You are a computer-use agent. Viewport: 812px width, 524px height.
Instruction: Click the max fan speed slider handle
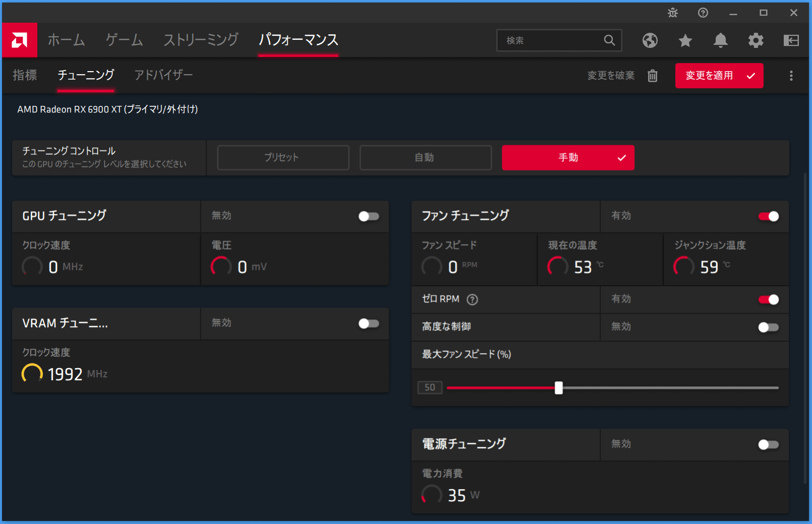[559, 388]
